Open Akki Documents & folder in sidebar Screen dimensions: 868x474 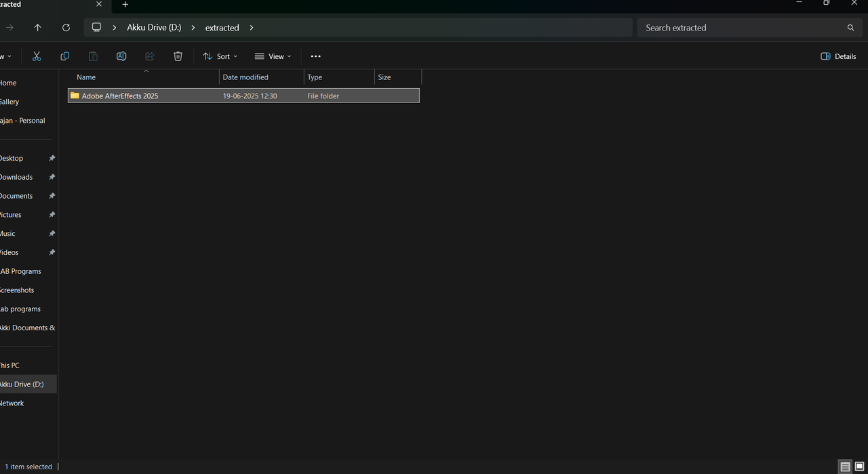pyautogui.click(x=27, y=328)
